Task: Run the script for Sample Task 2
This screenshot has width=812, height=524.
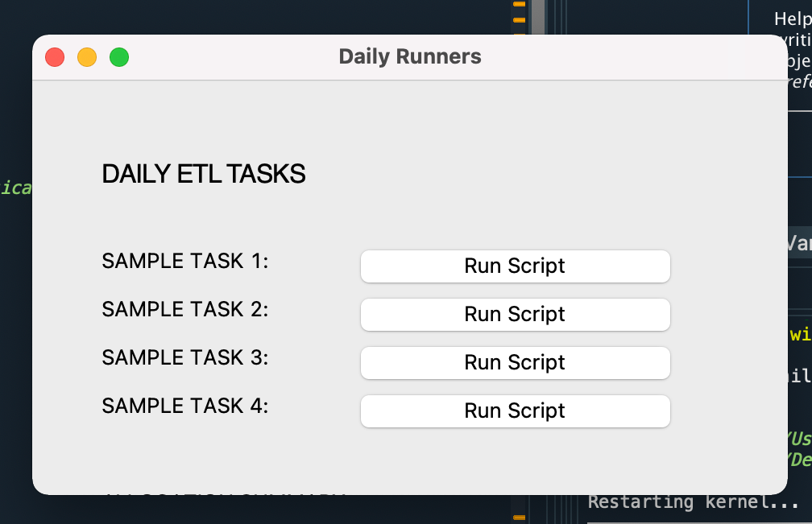Action: click(x=516, y=315)
